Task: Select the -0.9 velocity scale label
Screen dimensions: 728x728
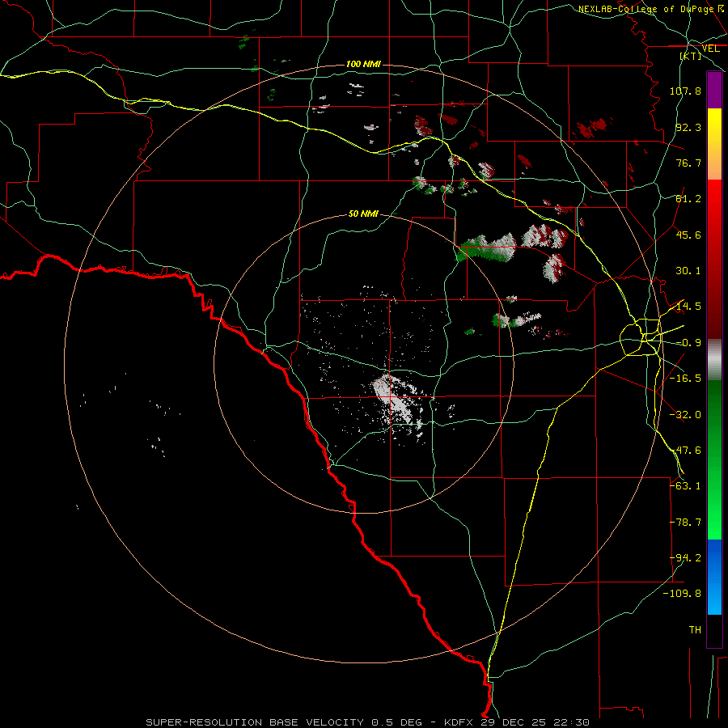Action: tap(688, 343)
